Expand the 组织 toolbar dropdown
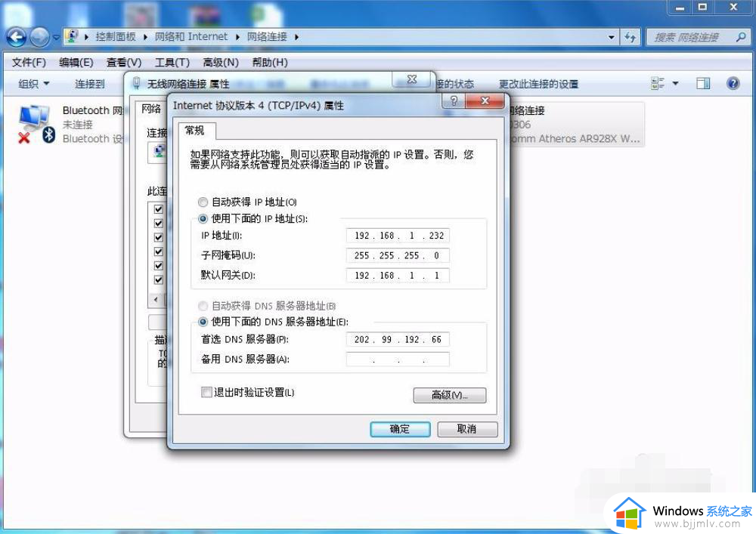 pos(34,84)
